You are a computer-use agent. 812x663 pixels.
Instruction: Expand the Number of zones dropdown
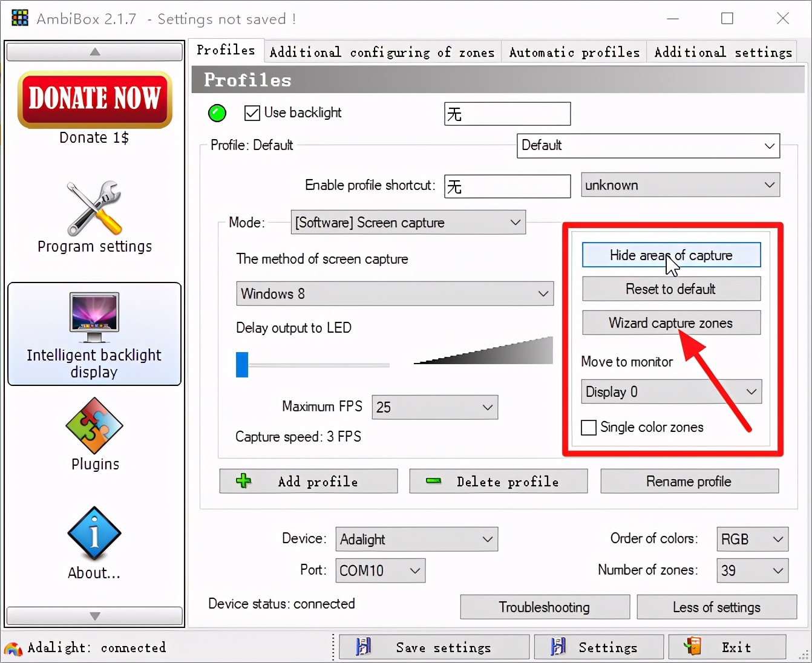752,570
